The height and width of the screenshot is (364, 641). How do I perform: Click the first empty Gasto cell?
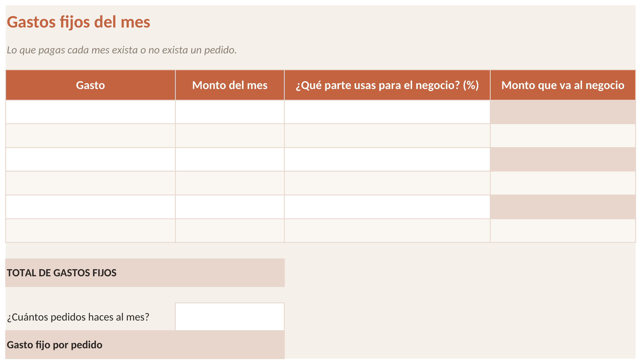[90, 112]
